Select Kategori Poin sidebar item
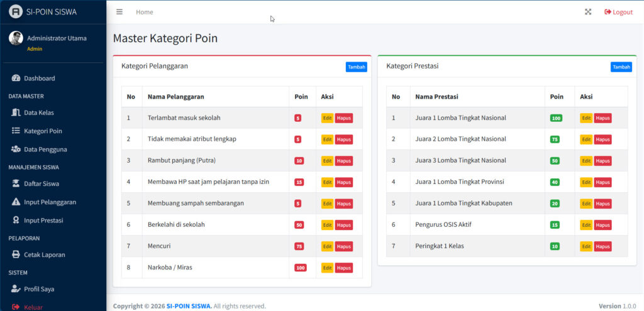The image size is (644, 311). coord(43,131)
